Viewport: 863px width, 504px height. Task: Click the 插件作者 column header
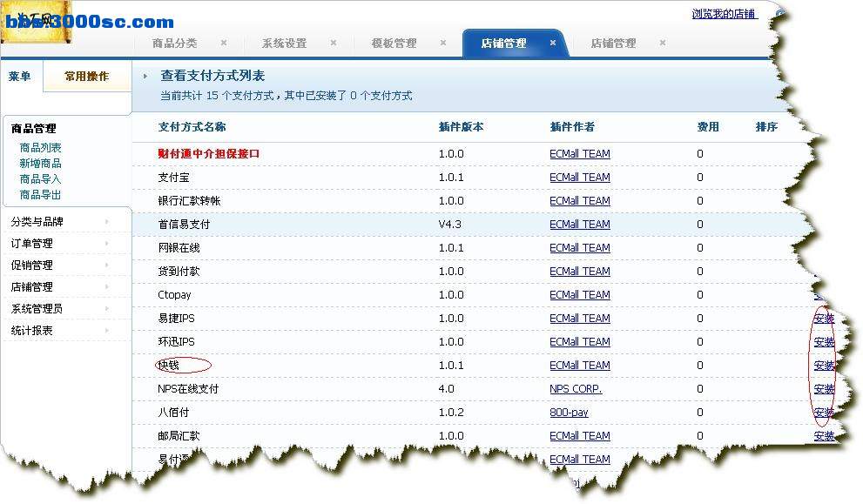pos(572,127)
